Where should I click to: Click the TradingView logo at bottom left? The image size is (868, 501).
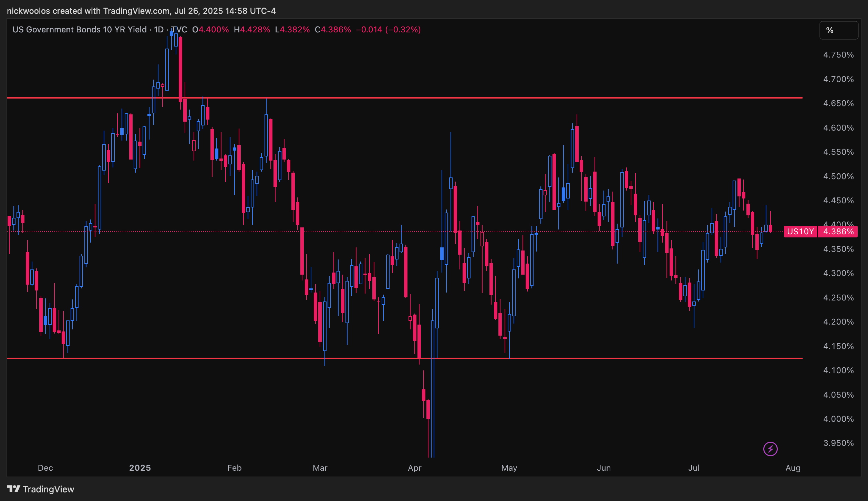[41, 489]
